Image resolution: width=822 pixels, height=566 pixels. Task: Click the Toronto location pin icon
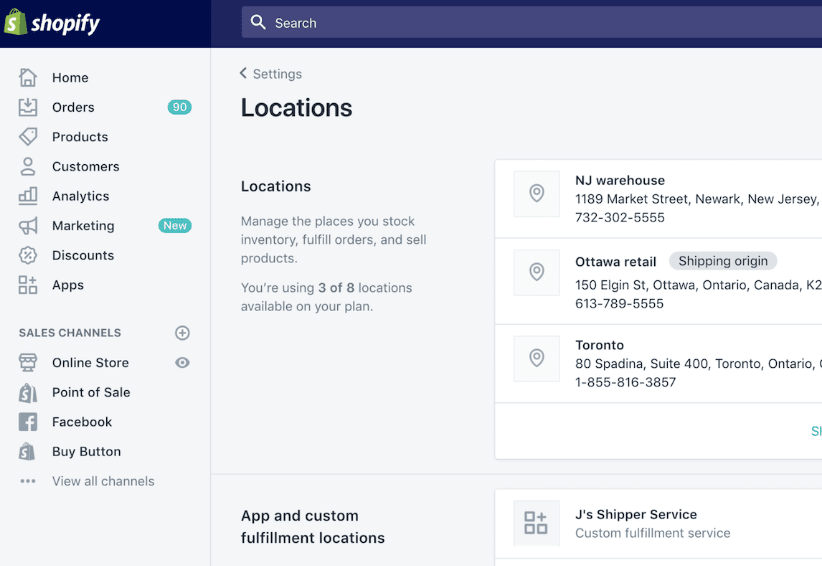click(x=537, y=358)
